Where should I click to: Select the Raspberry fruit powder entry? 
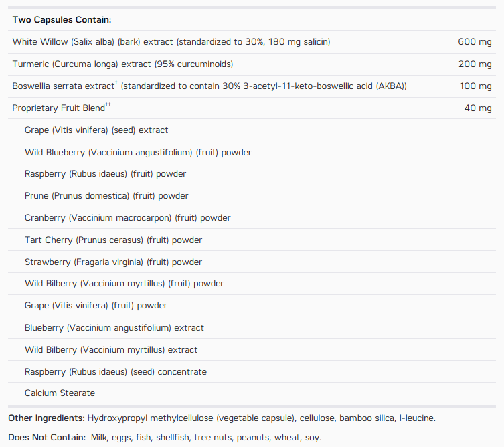click(106, 174)
